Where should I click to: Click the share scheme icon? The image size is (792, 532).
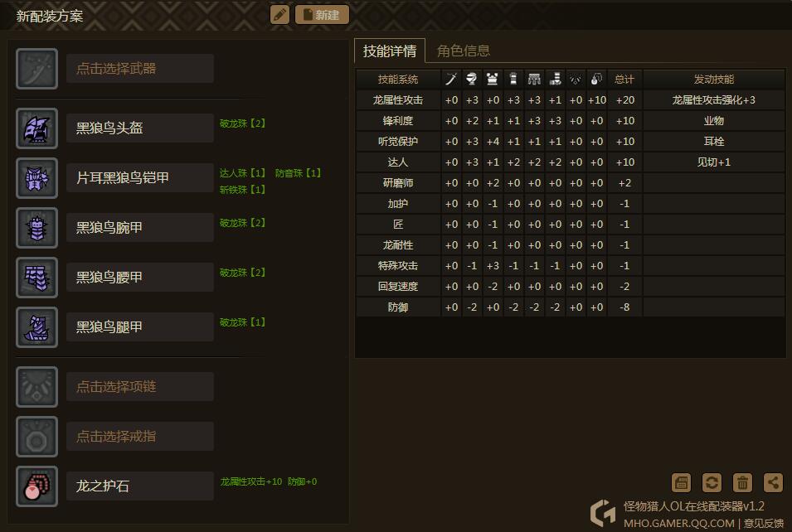point(773,482)
